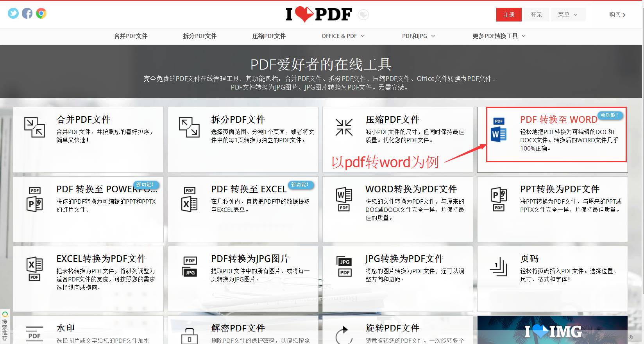Screen dimensions: 644x344
Task: Click the 压缩PDF文件 card description text
Action: tap(415, 136)
